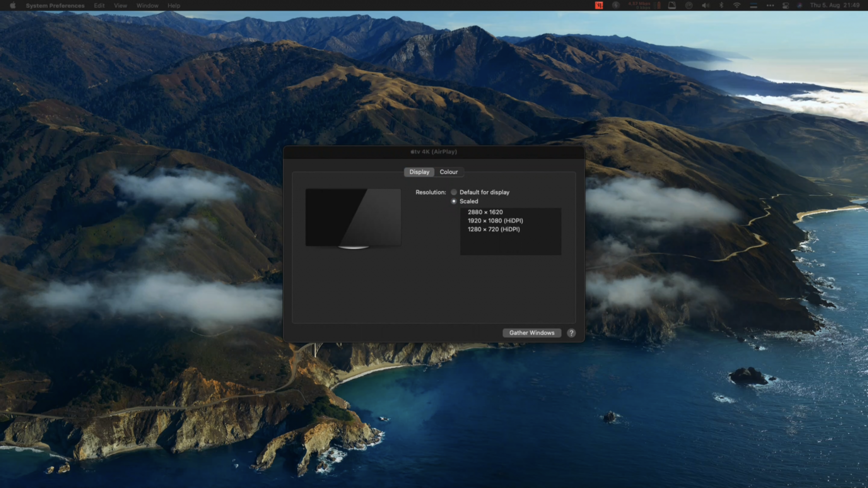The image size is (868, 488).
Task: Open Control Centre from menu bar
Action: tap(786, 6)
